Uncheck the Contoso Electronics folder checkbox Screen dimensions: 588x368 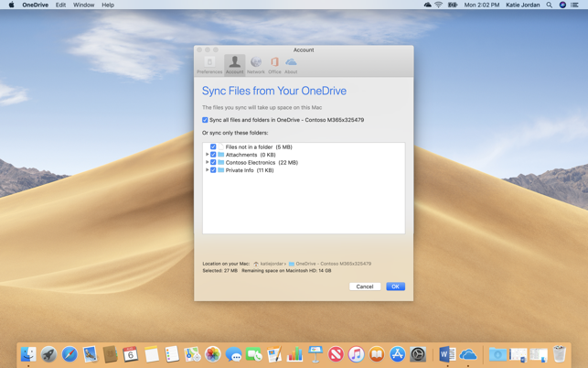(213, 162)
